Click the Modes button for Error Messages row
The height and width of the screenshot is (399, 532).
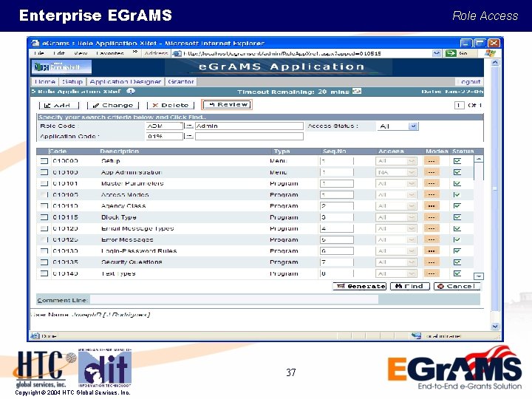pyautogui.click(x=432, y=240)
